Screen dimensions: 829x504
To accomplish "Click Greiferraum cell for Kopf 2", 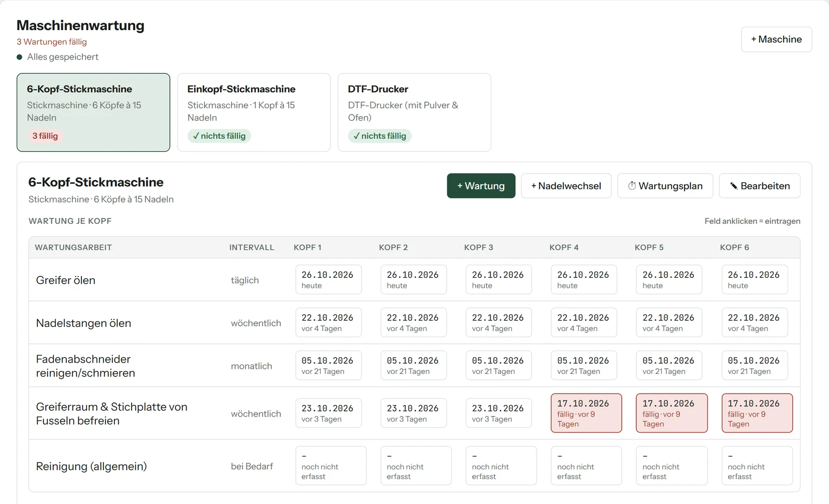I will [x=413, y=413].
